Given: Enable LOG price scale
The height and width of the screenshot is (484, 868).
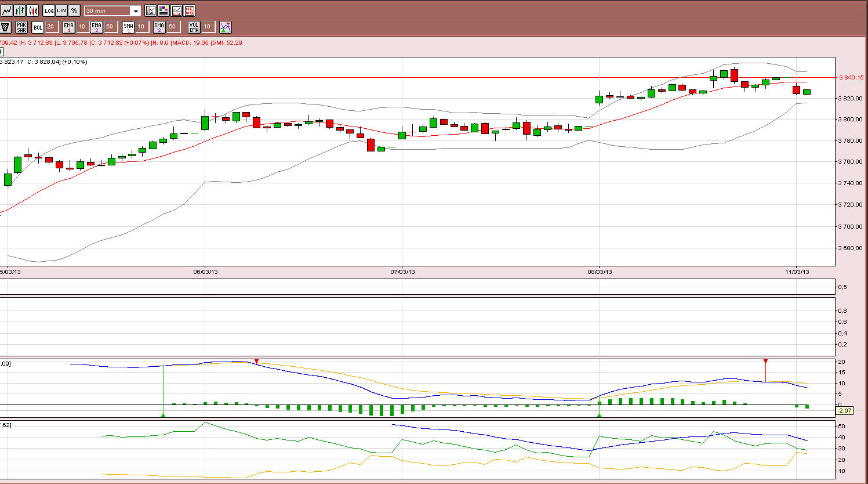Looking at the screenshot, I should tap(49, 10).
